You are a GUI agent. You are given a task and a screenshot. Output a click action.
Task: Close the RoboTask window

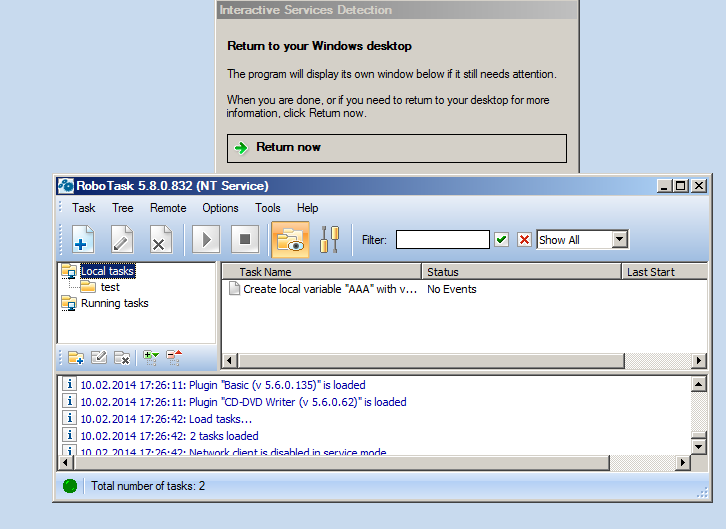[699, 186]
